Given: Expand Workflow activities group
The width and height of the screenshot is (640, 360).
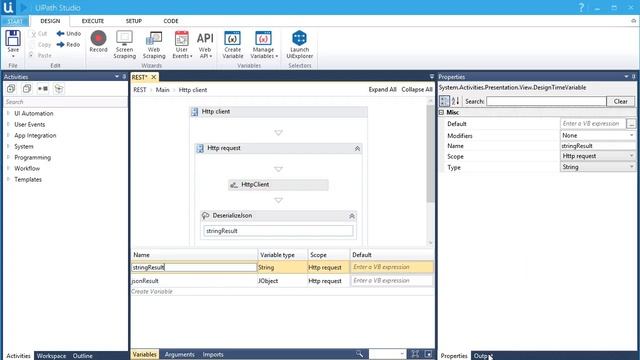Looking at the screenshot, I should pos(8,169).
